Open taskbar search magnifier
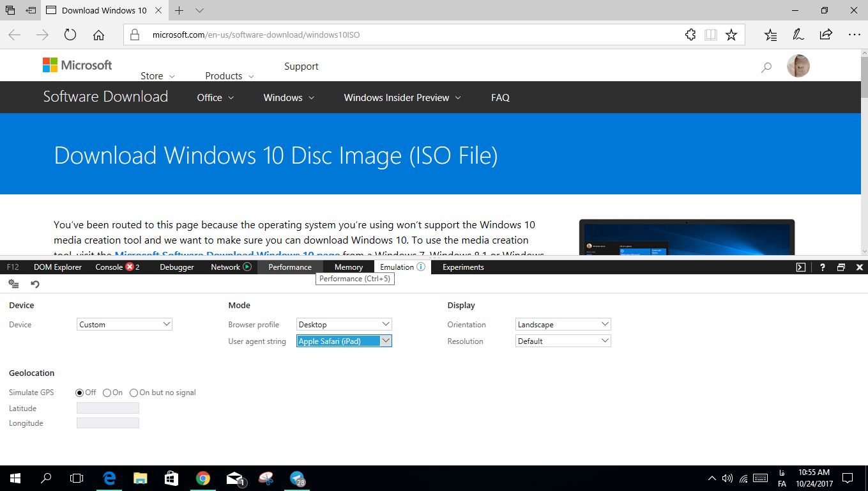The width and height of the screenshot is (868, 491). pyautogui.click(x=46, y=478)
